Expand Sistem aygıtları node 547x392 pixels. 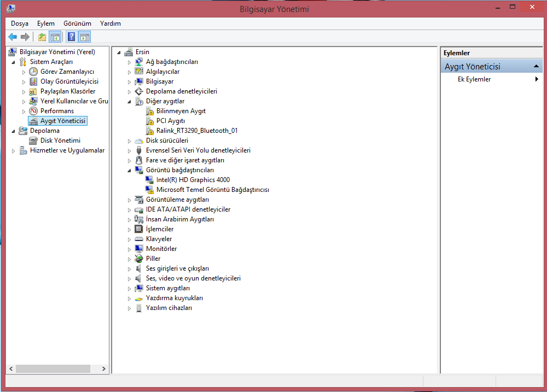[129, 289]
